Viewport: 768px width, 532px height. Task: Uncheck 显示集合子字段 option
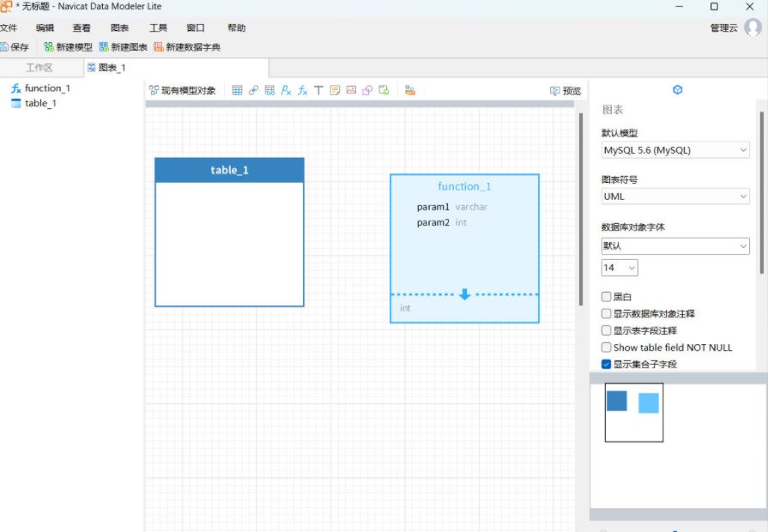point(606,363)
